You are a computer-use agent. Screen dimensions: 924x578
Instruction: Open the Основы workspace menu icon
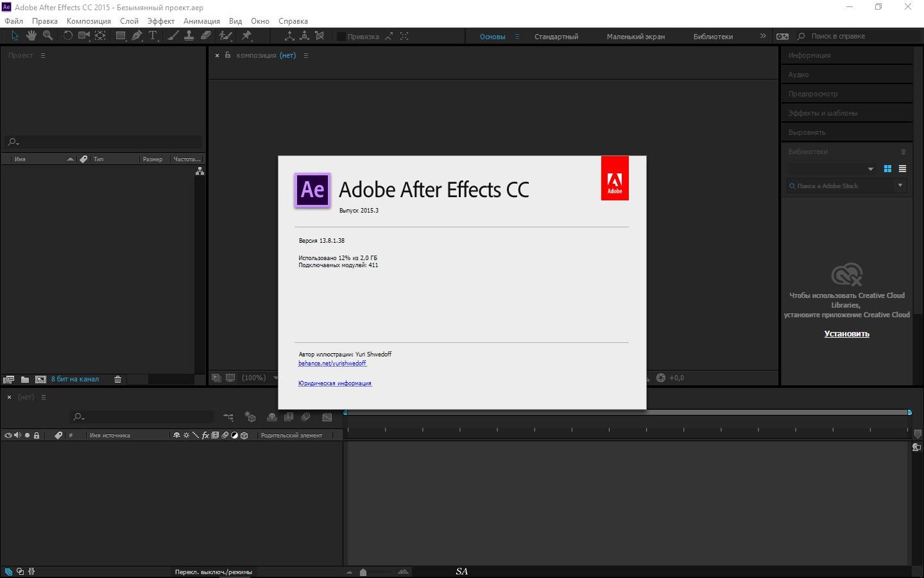click(517, 37)
